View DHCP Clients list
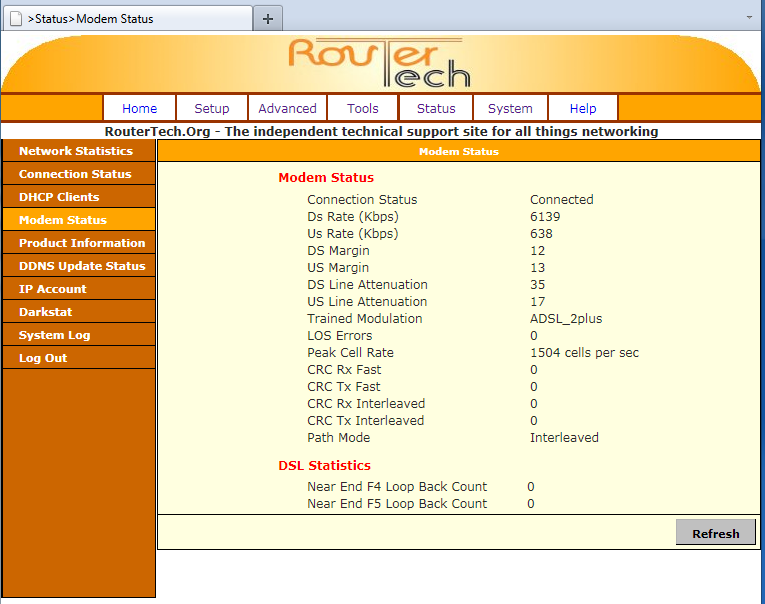The height and width of the screenshot is (604, 765). (x=79, y=197)
